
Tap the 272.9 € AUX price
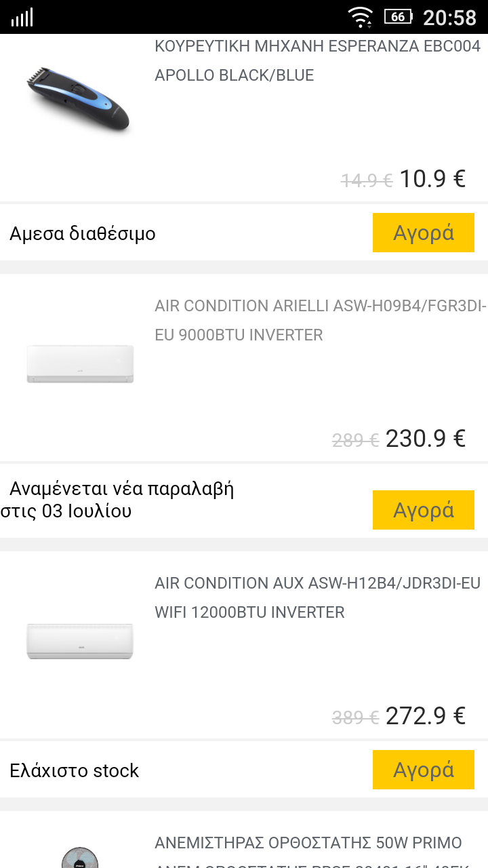coord(426,715)
